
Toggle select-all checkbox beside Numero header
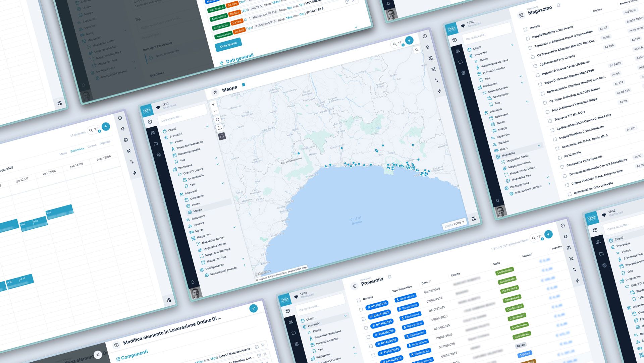click(x=359, y=300)
